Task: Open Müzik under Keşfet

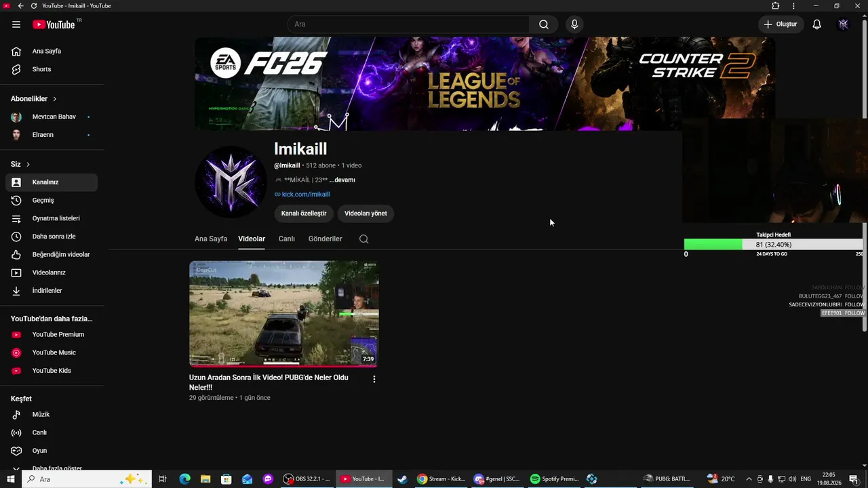Action: coord(52,415)
